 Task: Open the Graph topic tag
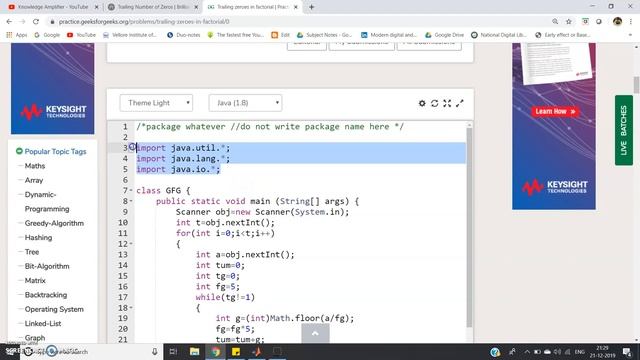coord(35,338)
